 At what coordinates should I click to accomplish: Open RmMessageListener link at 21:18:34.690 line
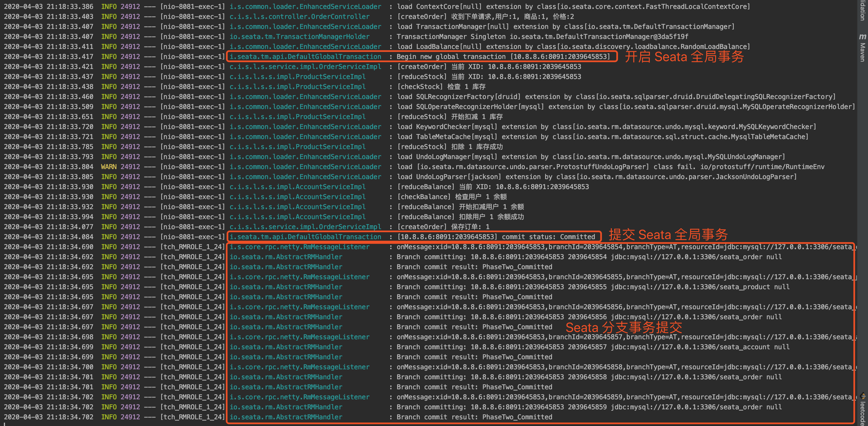click(299, 247)
